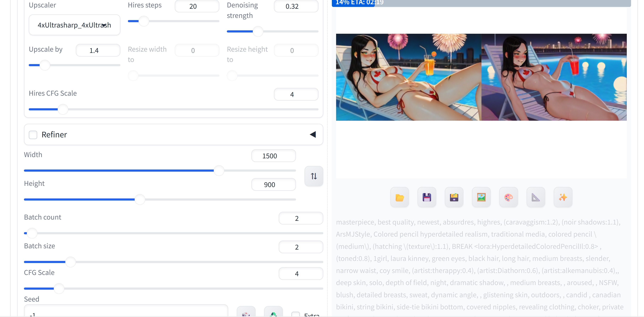Screen dimensions: 644x317
Task: Click the Batch size value field
Action: click(301, 247)
